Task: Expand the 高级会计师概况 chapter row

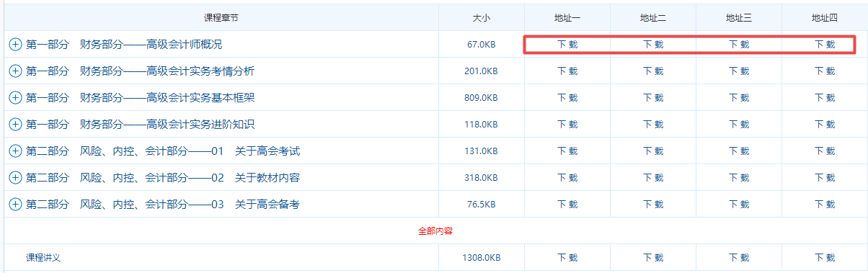Action: 15,45
